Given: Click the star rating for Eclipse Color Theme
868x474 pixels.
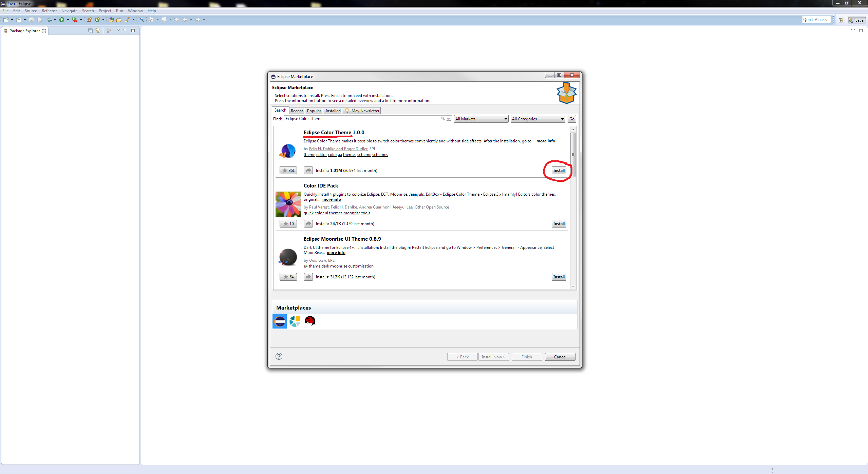Looking at the screenshot, I should [x=288, y=170].
